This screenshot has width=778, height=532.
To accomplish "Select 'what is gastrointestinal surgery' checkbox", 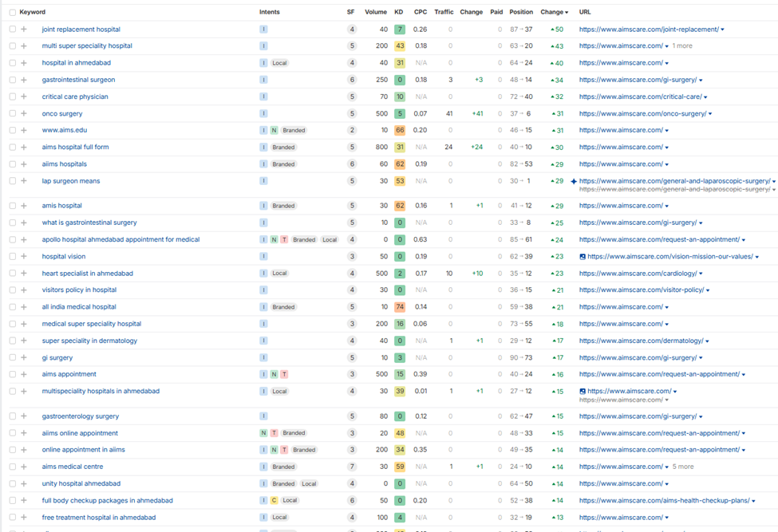I will click(13, 223).
